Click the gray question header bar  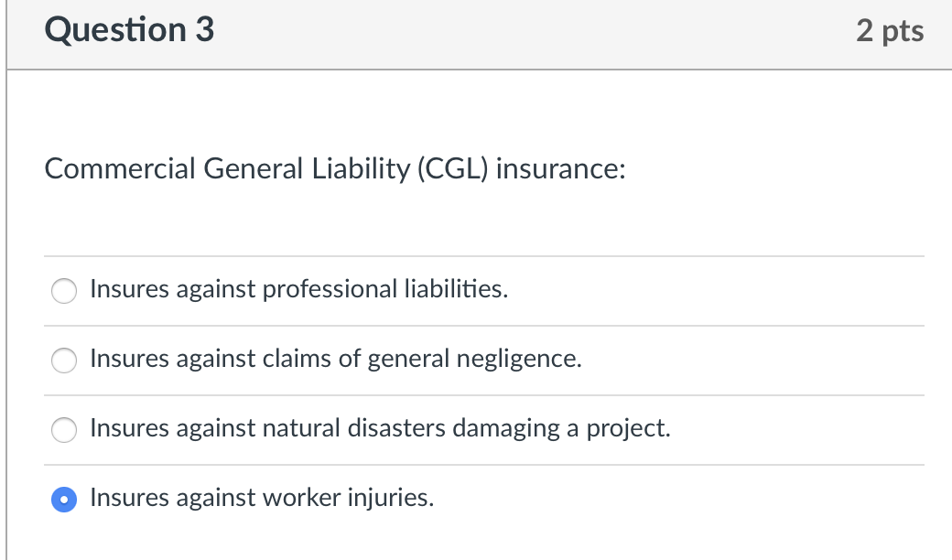tap(476, 34)
